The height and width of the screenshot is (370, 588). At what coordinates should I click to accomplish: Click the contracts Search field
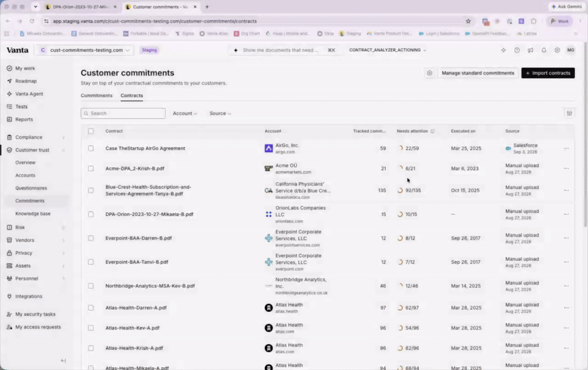click(123, 113)
